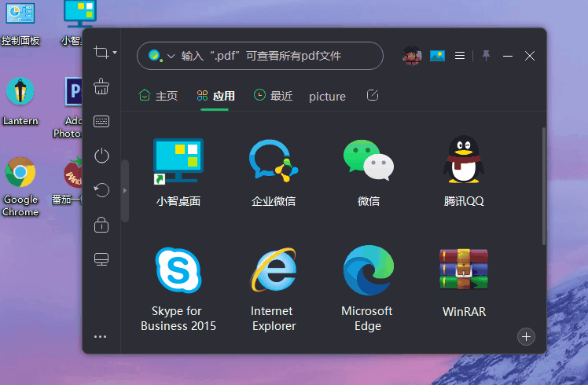Launch Internet Explorer icon
588x385 pixels.
[274, 269]
